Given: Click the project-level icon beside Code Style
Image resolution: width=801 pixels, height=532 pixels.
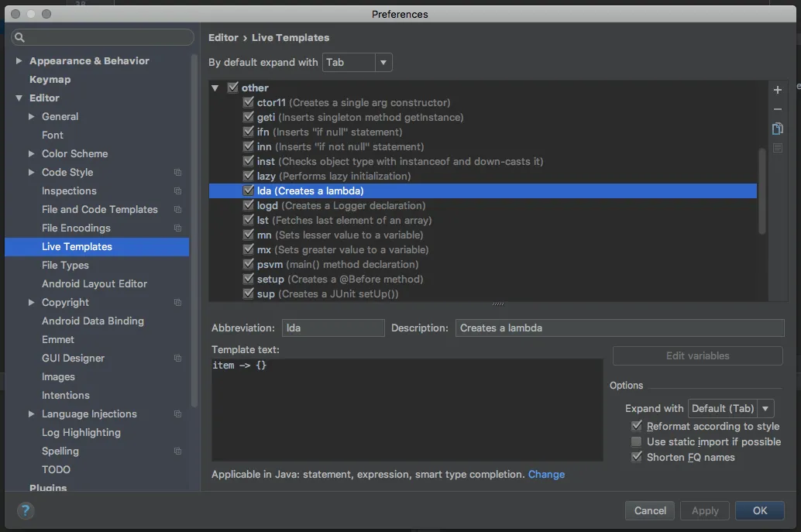Looking at the screenshot, I should [177, 173].
